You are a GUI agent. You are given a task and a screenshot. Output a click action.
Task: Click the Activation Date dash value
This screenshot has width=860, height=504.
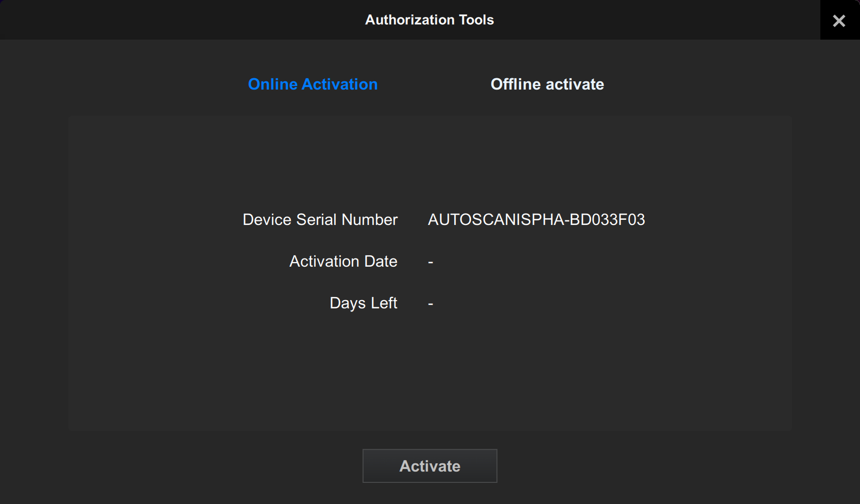point(431,262)
